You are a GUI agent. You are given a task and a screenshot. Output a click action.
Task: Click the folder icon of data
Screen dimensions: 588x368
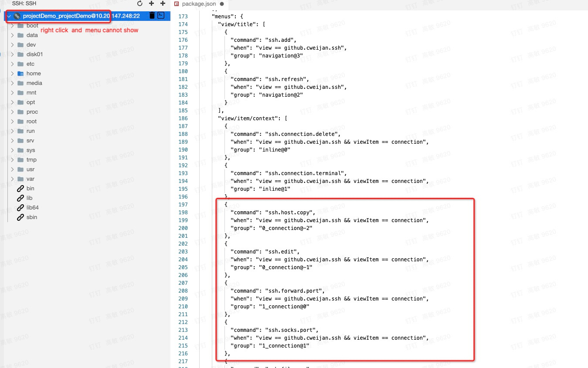(20, 35)
